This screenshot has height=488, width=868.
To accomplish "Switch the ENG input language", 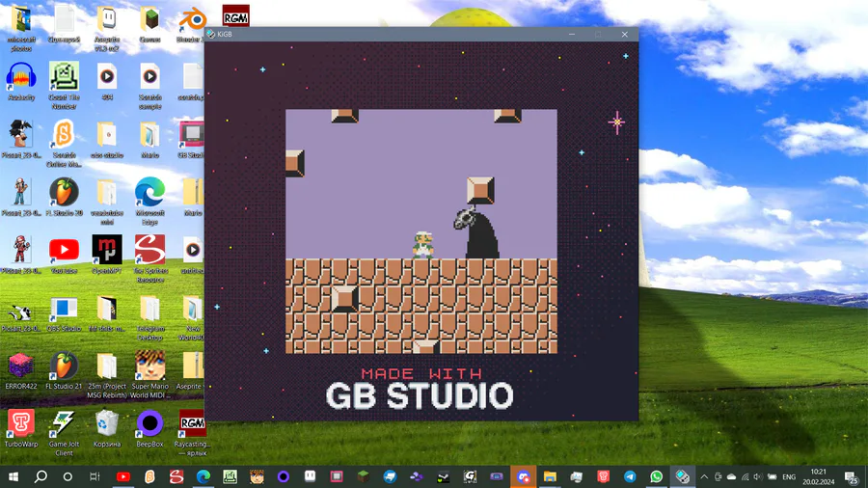I will tap(789, 477).
